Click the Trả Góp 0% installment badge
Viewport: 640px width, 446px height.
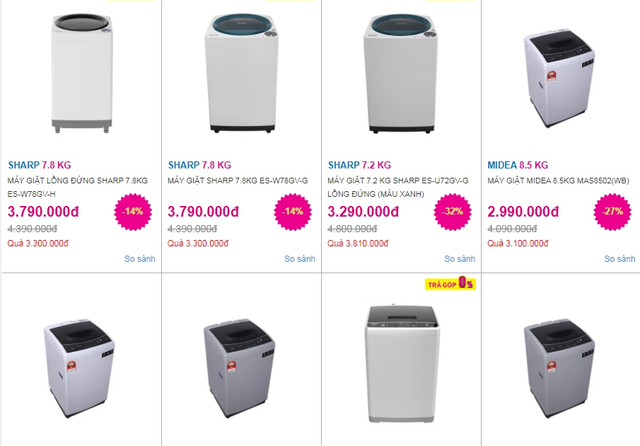point(449,283)
